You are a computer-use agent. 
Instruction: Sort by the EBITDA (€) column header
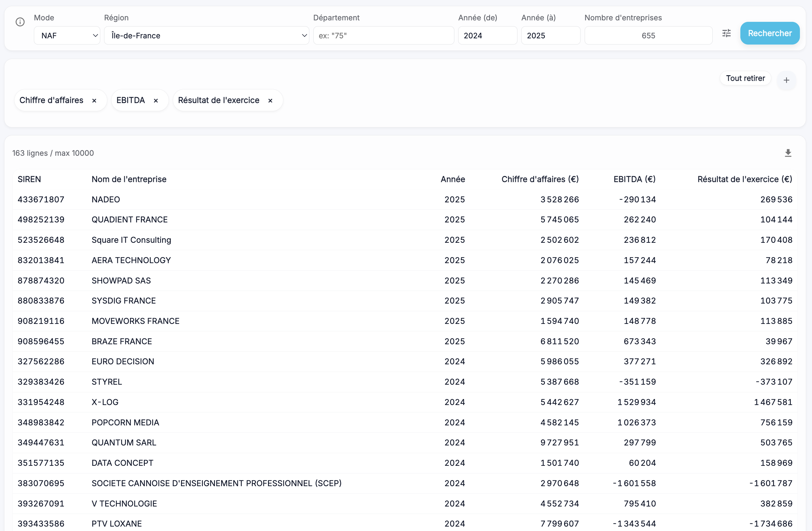pos(634,179)
